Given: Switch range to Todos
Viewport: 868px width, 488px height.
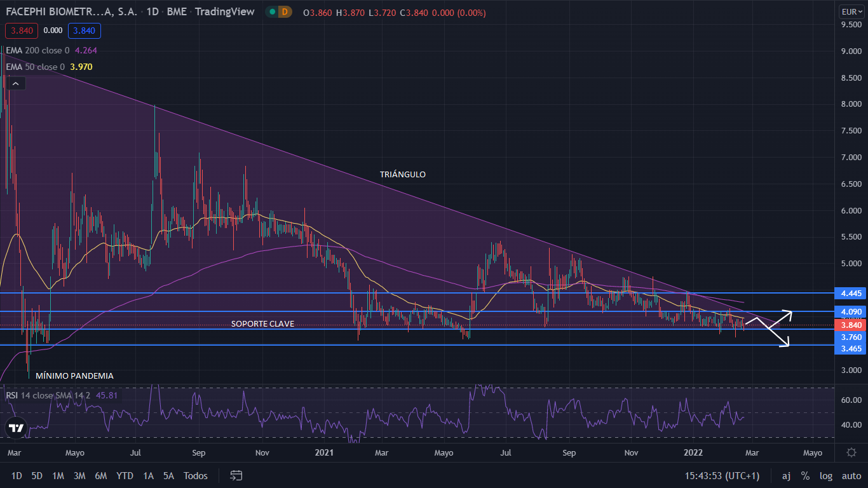Looking at the screenshot, I should coord(196,475).
